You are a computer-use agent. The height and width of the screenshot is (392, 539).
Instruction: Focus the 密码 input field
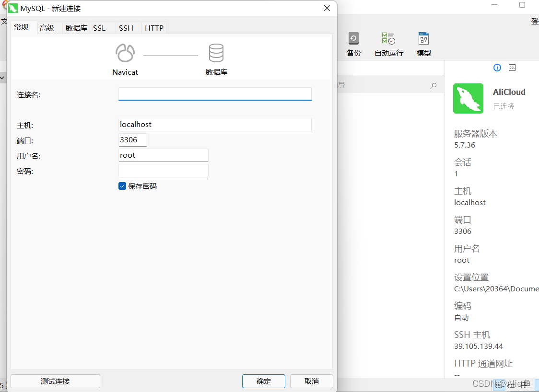click(163, 171)
